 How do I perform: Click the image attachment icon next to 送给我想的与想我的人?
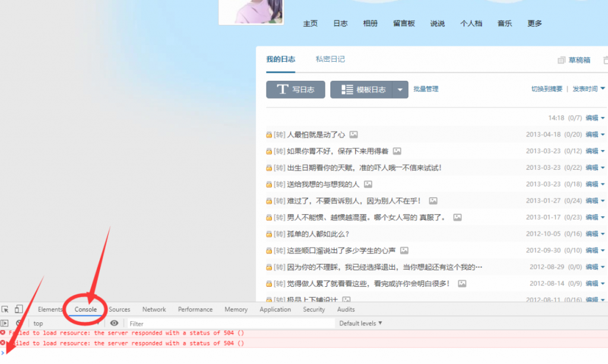click(x=368, y=184)
